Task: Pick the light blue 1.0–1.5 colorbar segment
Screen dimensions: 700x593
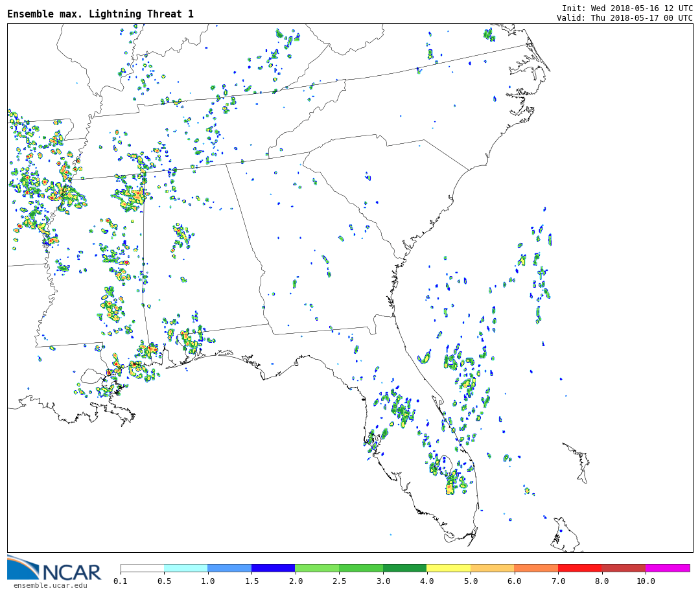Action: click(x=229, y=568)
